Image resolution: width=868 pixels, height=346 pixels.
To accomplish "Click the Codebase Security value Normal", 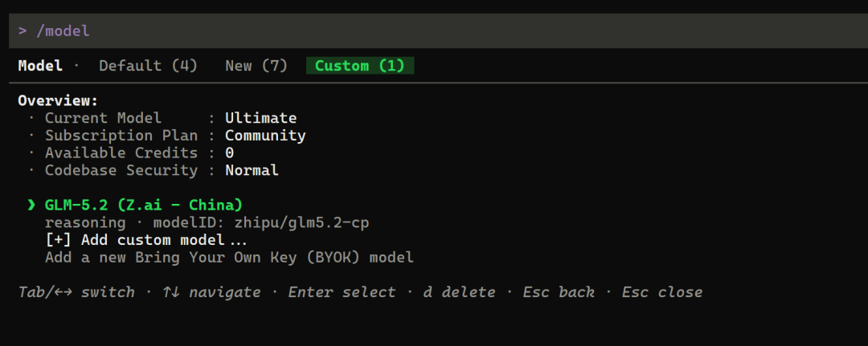I will [252, 170].
